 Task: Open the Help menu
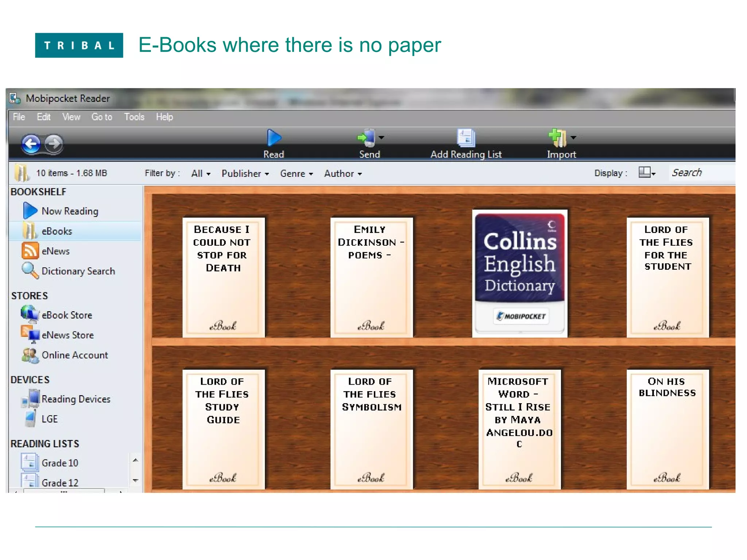(x=165, y=117)
